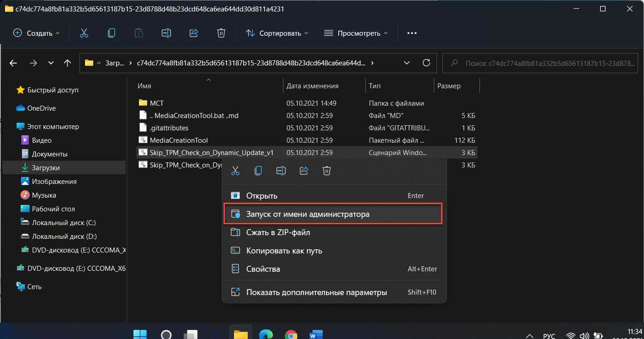The image size is (644, 339).
Task: Refresh the current folder view
Action: [x=426, y=63]
